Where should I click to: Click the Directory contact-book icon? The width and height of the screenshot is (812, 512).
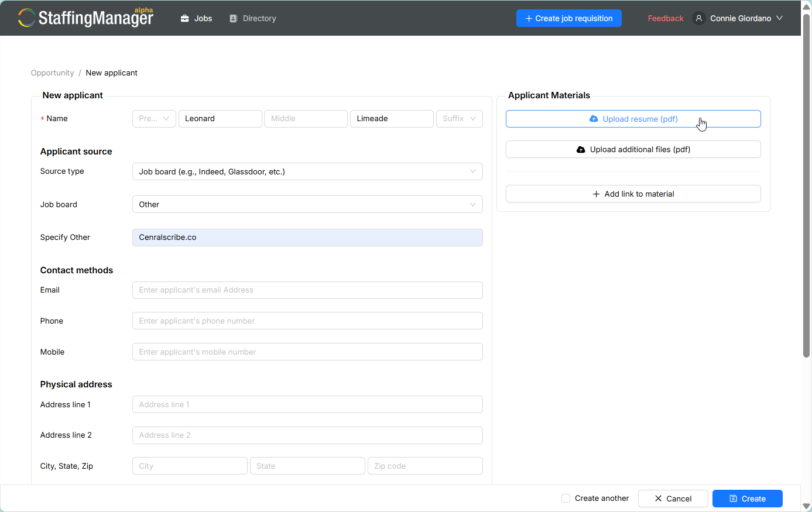click(234, 18)
